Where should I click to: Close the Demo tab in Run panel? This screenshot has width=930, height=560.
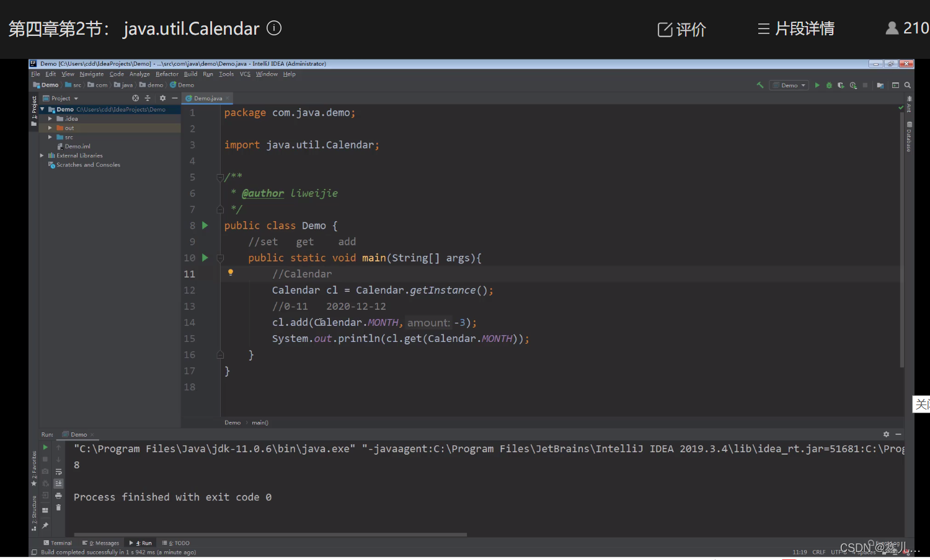click(x=92, y=435)
